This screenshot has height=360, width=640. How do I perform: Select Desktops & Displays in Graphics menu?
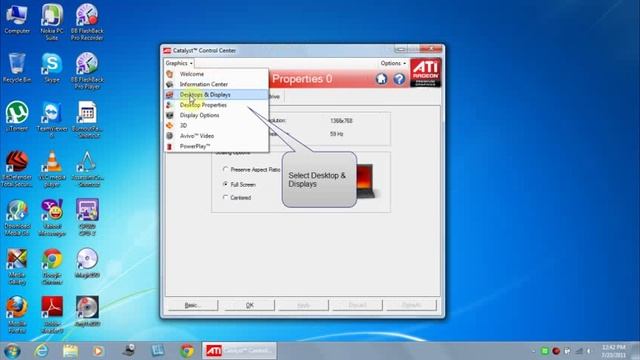(216, 95)
